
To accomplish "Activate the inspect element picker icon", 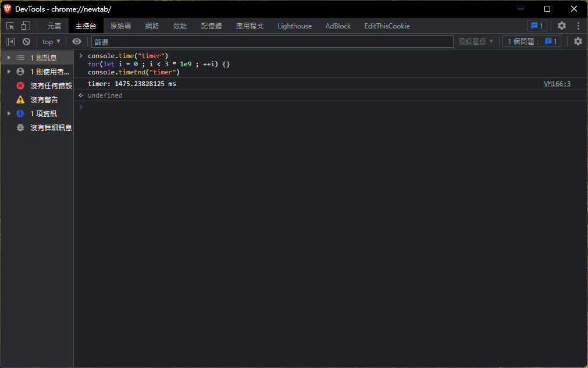I will click(x=10, y=26).
